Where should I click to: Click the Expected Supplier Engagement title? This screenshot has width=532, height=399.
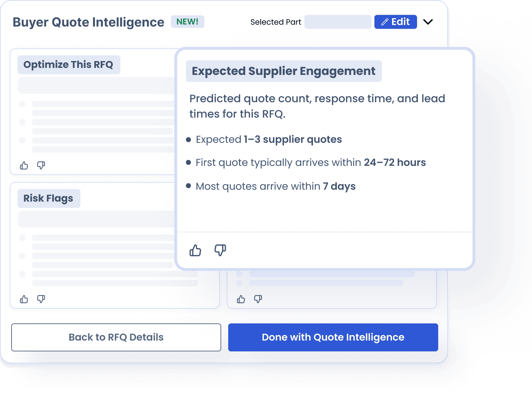(x=283, y=71)
